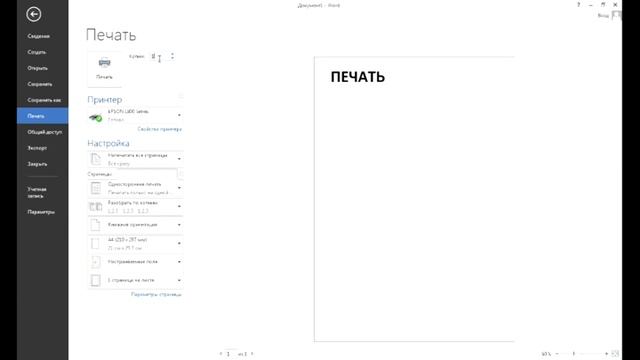640x360 pixels.
Task: Select the highlighted Печать sidebar tab
Action: pos(42,116)
